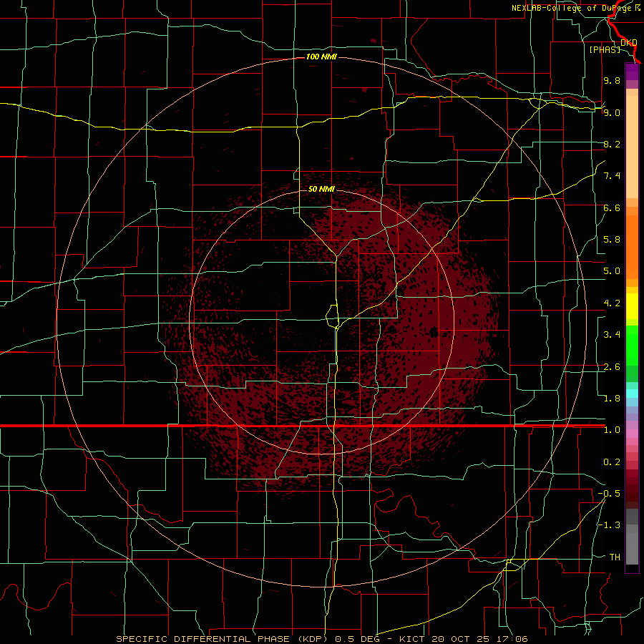The image size is (644, 644).
Task: Click the "17:06" time stamp in caption
Action: [x=512, y=639]
